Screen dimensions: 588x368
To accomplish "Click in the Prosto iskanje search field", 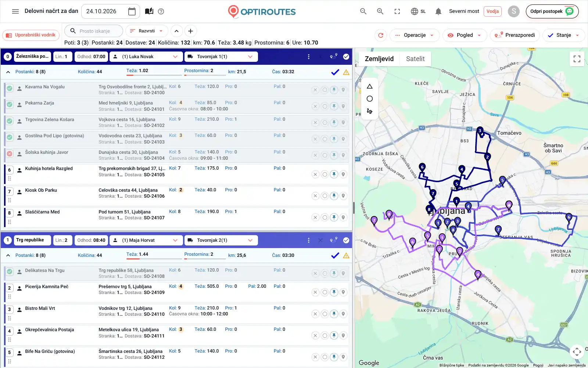I will 94,31.
